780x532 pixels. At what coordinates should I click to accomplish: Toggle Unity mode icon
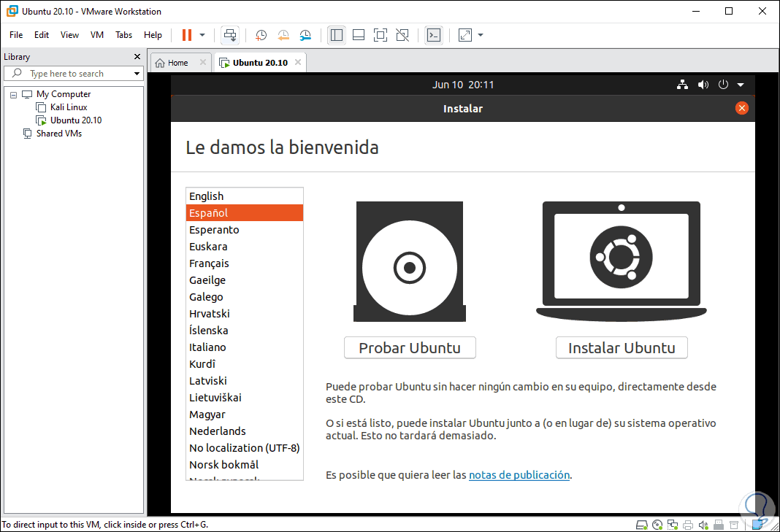pyautogui.click(x=402, y=35)
